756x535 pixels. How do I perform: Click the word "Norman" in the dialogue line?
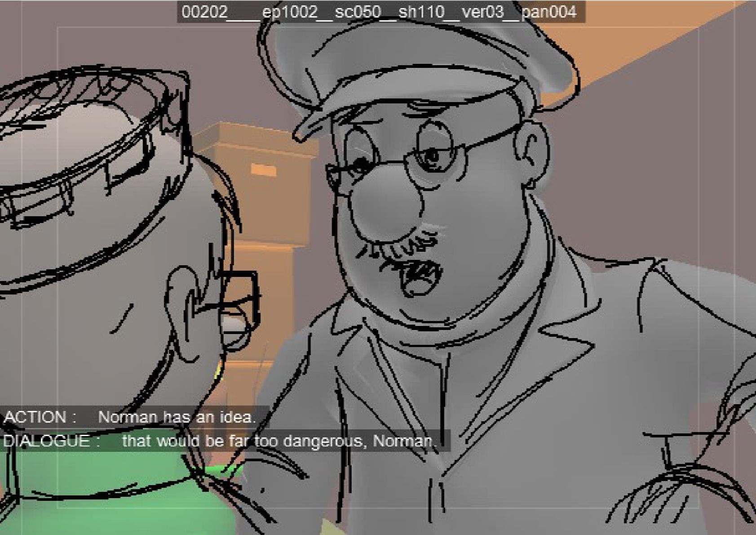pos(402,441)
